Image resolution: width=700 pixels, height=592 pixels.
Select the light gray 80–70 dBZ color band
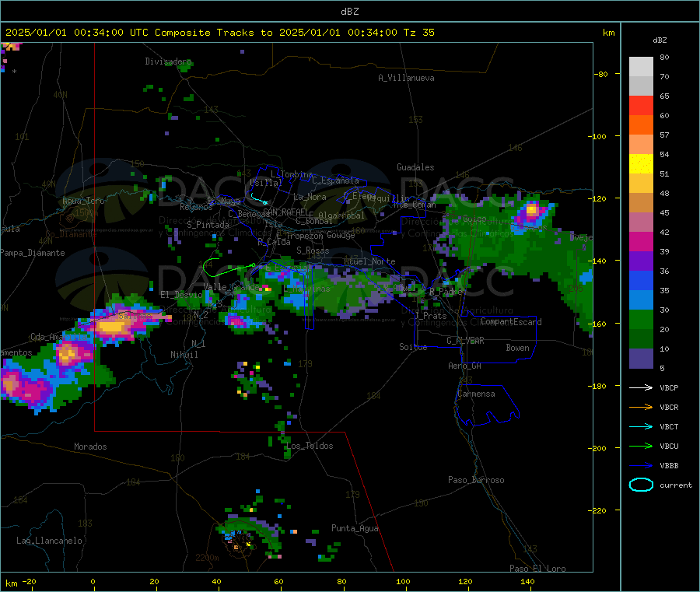tap(641, 67)
